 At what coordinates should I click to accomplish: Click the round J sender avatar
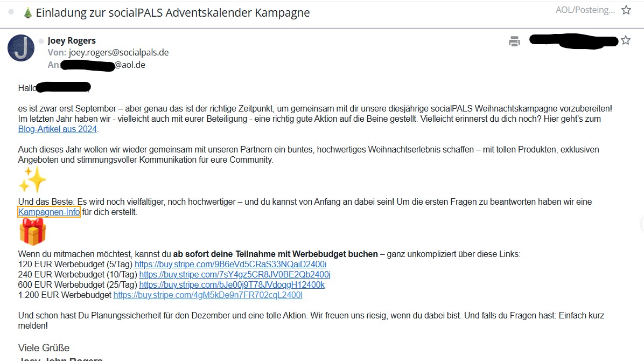click(21, 48)
